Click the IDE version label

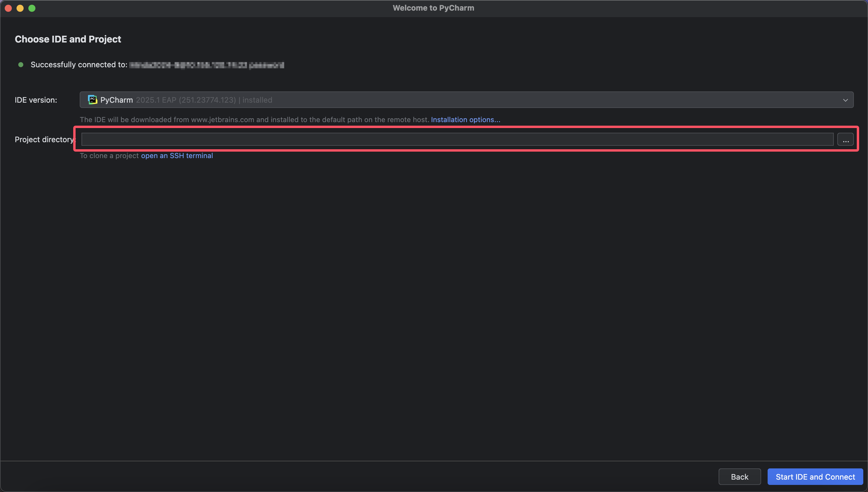click(x=36, y=100)
